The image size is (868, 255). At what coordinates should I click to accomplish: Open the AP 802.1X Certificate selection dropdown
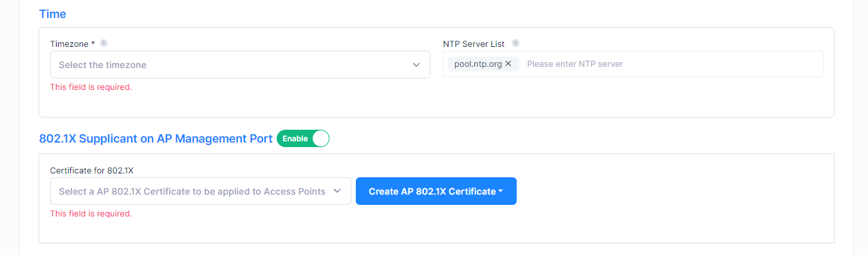click(201, 191)
